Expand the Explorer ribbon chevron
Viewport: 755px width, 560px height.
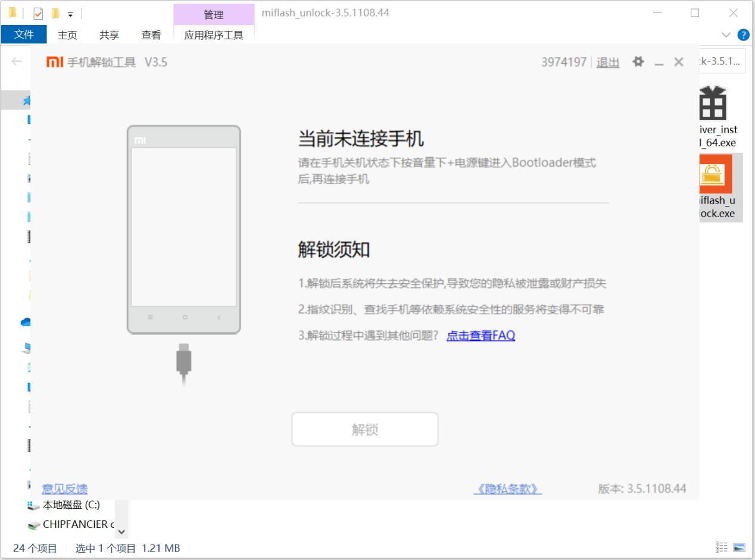pos(726,35)
